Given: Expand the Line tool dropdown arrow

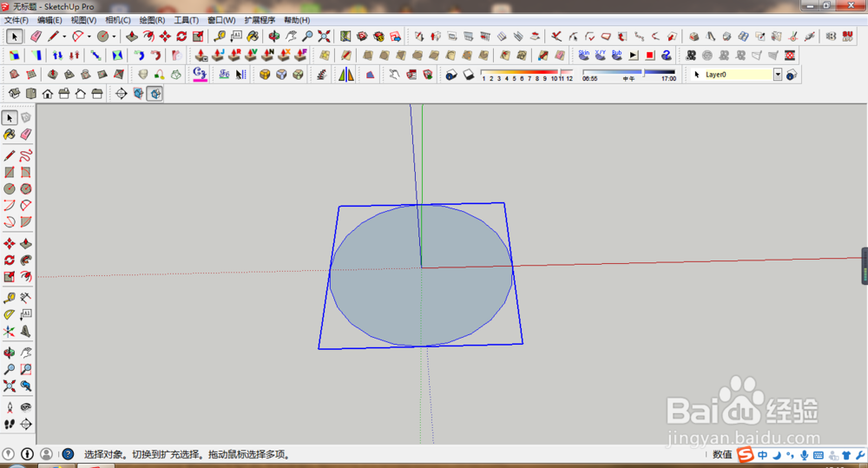Looking at the screenshot, I should (64, 37).
